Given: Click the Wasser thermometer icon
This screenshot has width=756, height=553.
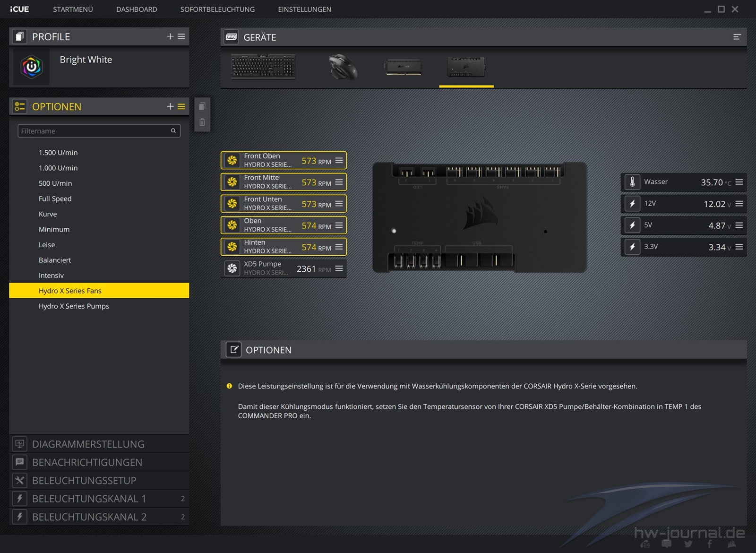Looking at the screenshot, I should click(632, 182).
